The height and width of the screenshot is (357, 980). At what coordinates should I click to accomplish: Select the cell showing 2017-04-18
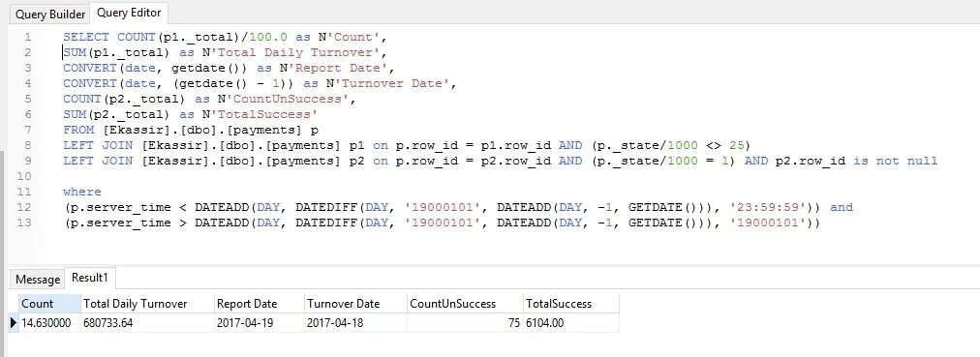[x=355, y=323]
